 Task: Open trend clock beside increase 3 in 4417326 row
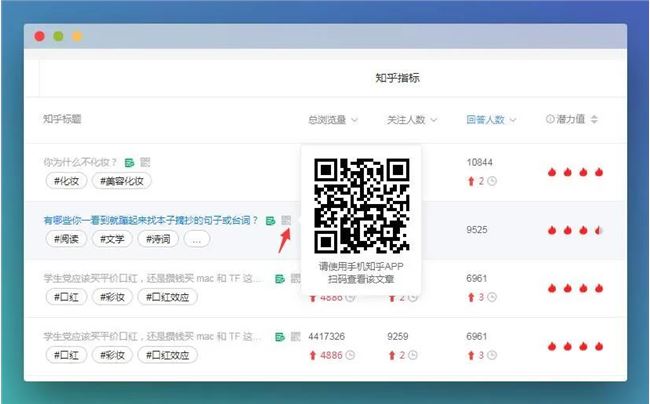(x=492, y=355)
